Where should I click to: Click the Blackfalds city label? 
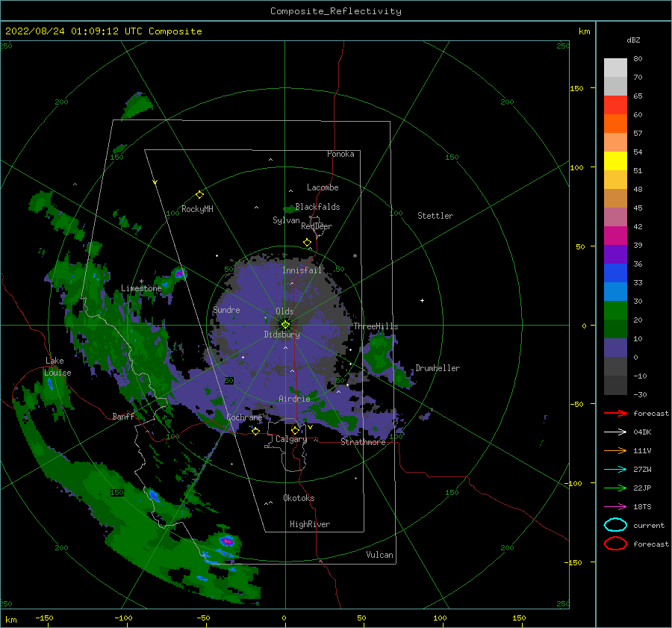[x=317, y=207]
